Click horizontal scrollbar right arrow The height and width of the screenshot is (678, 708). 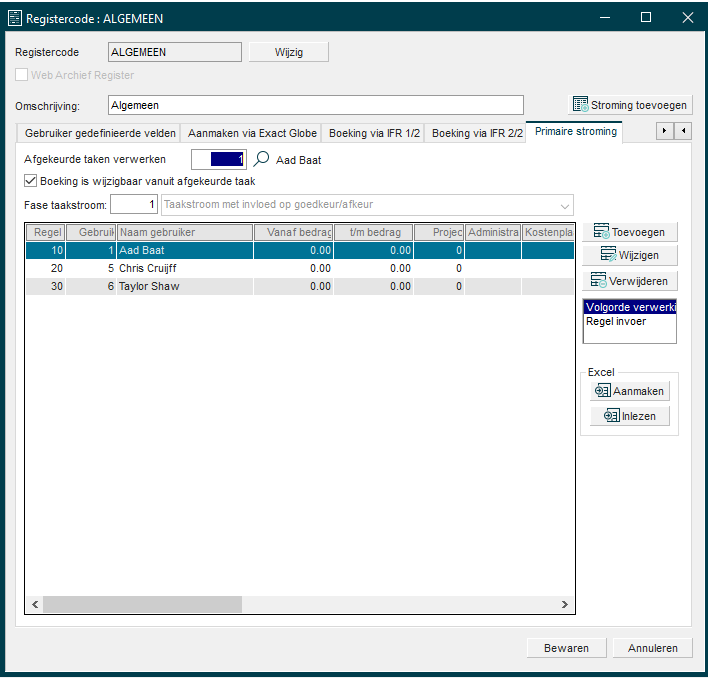point(564,604)
